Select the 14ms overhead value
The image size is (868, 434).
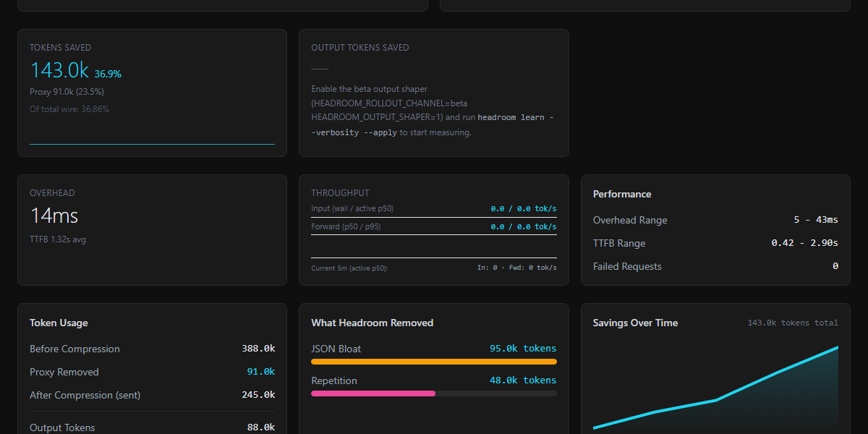tap(54, 216)
